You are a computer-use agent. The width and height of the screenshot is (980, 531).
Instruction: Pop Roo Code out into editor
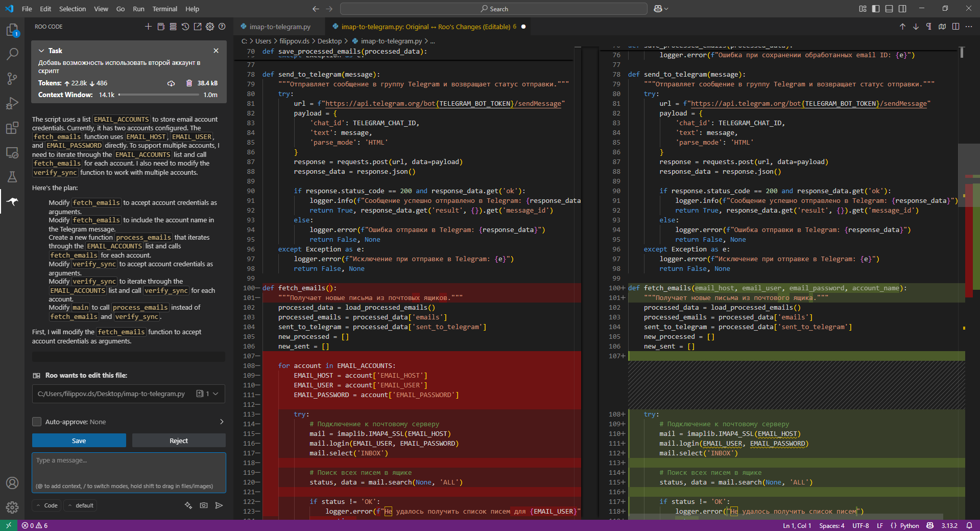click(198, 27)
